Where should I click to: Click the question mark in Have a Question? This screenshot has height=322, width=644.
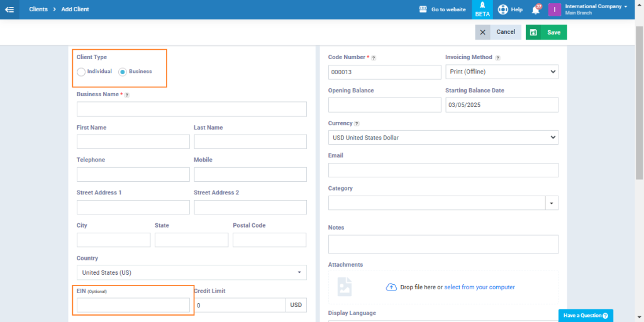[605, 316]
